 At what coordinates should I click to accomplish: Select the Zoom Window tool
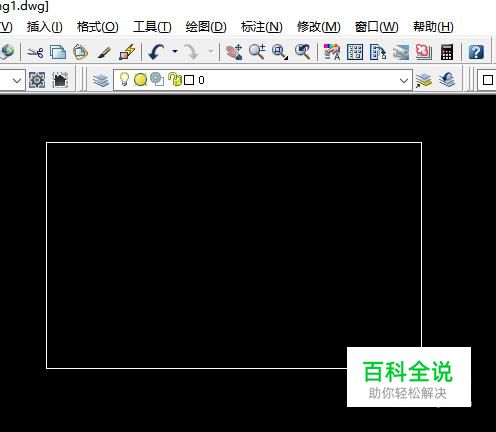pos(280,52)
